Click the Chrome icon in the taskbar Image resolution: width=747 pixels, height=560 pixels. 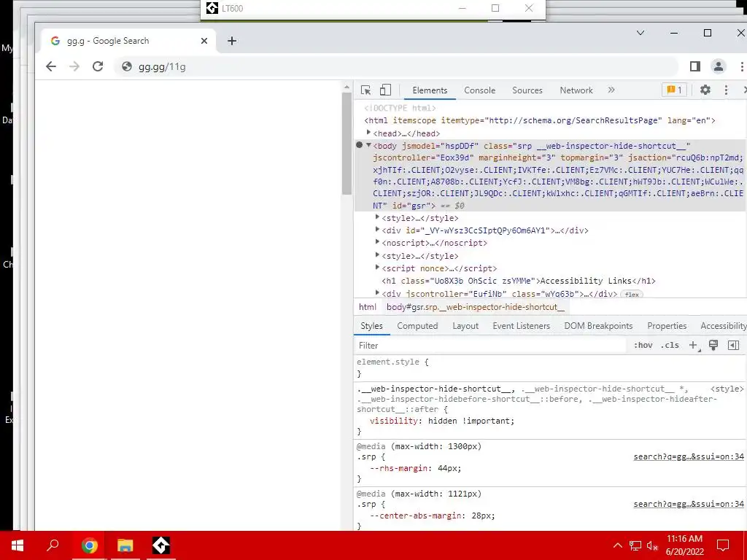89,545
